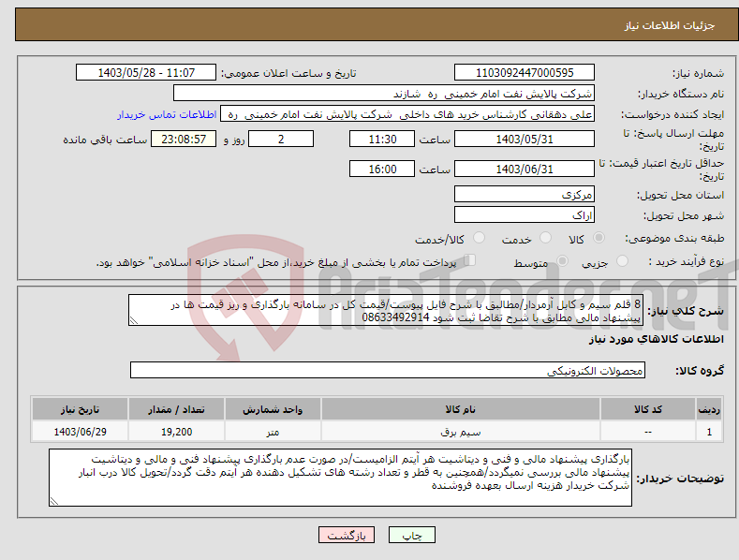Click the طبقه بندی موضوعی label
Viewport: 739px width, 560px height.
click(x=674, y=239)
